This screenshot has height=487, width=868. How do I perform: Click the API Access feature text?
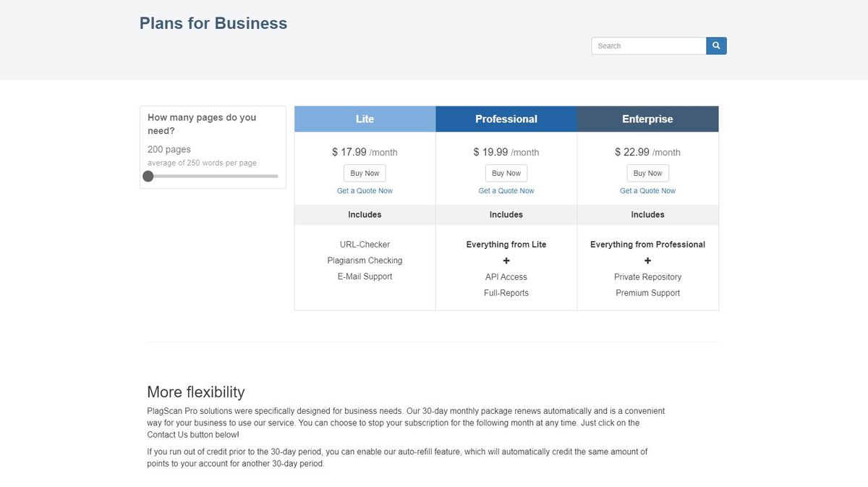[x=506, y=277]
